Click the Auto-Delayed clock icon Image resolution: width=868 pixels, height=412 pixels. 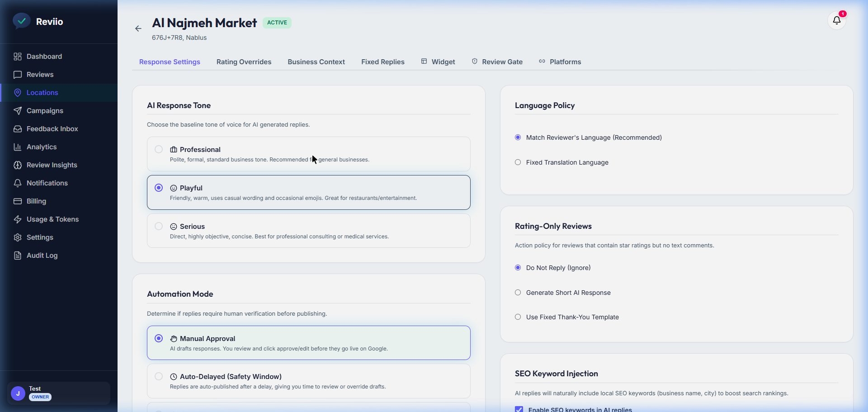[x=174, y=377]
